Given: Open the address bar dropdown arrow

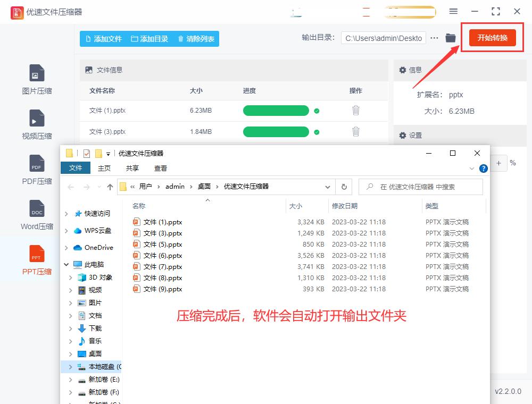Looking at the screenshot, I should tap(328, 187).
